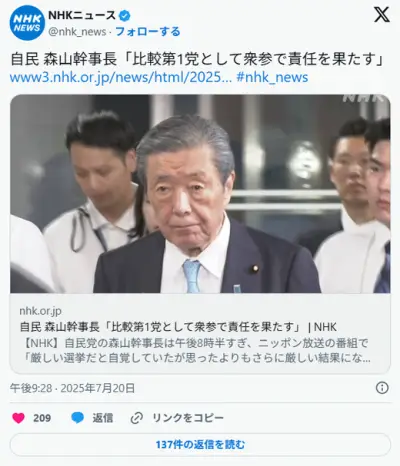Click the NHK News profile avatar
Image resolution: width=400 pixels, height=466 pixels.
point(27,23)
